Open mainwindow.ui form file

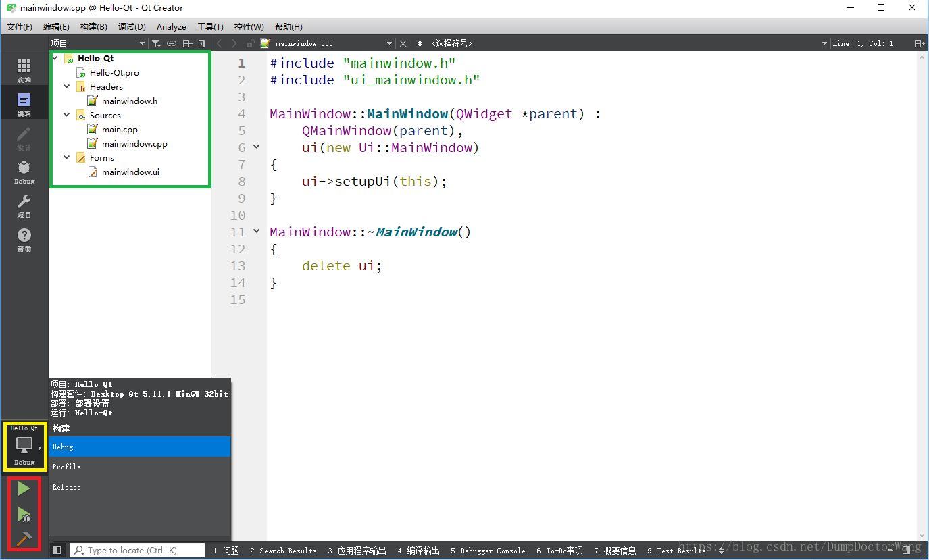[x=130, y=172]
